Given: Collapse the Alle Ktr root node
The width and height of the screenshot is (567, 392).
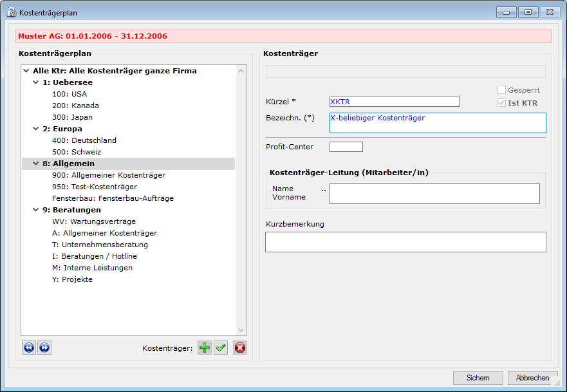Looking at the screenshot, I should (26, 71).
